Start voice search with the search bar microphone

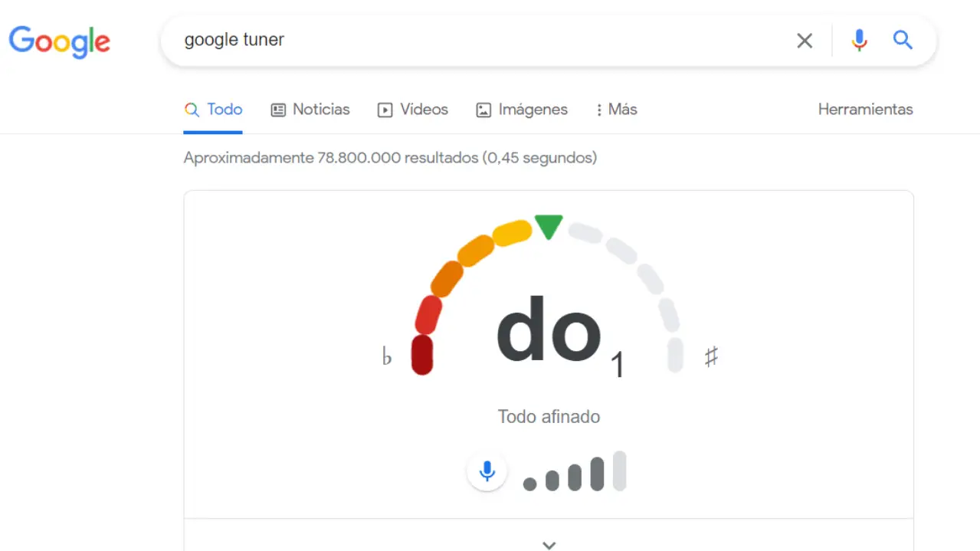860,40
